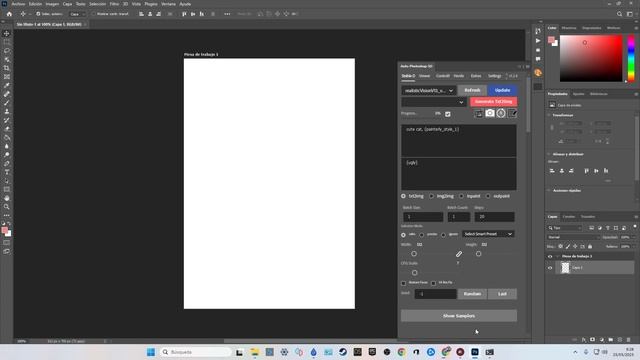This screenshot has width=640, height=360.
Task: Toggle the width-height link chain icon
Action: [x=459, y=254]
